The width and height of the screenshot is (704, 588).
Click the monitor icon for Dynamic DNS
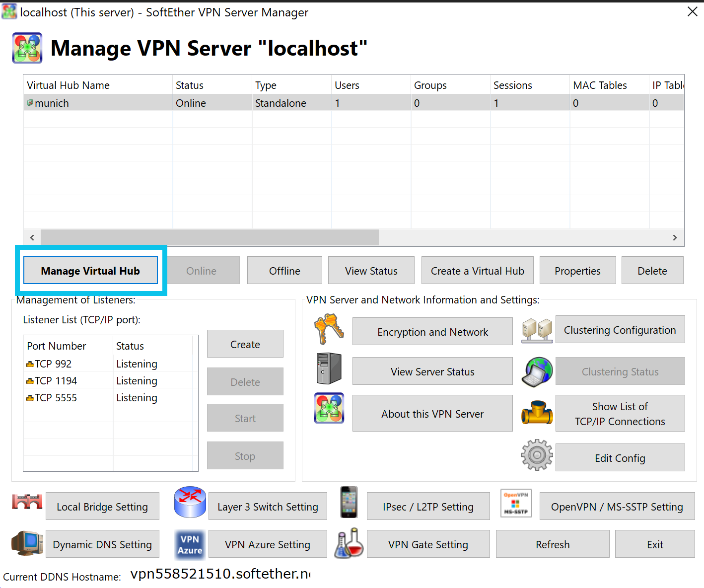(x=27, y=543)
